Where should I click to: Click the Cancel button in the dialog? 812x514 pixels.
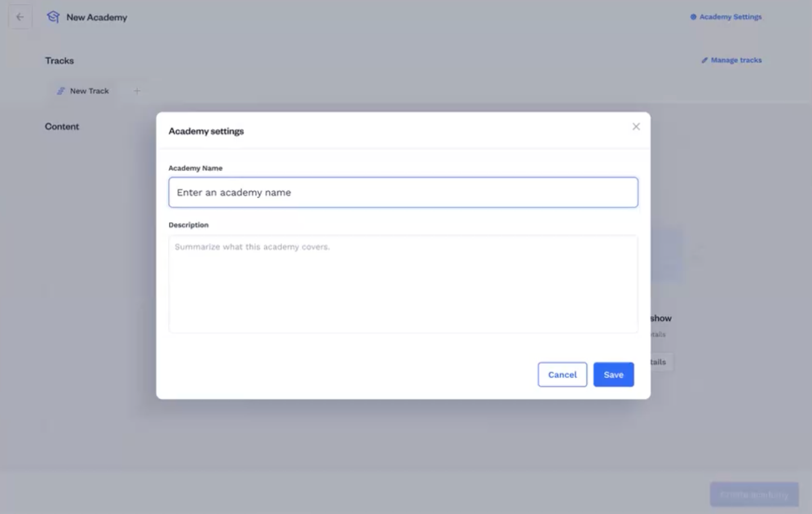[x=562, y=374]
